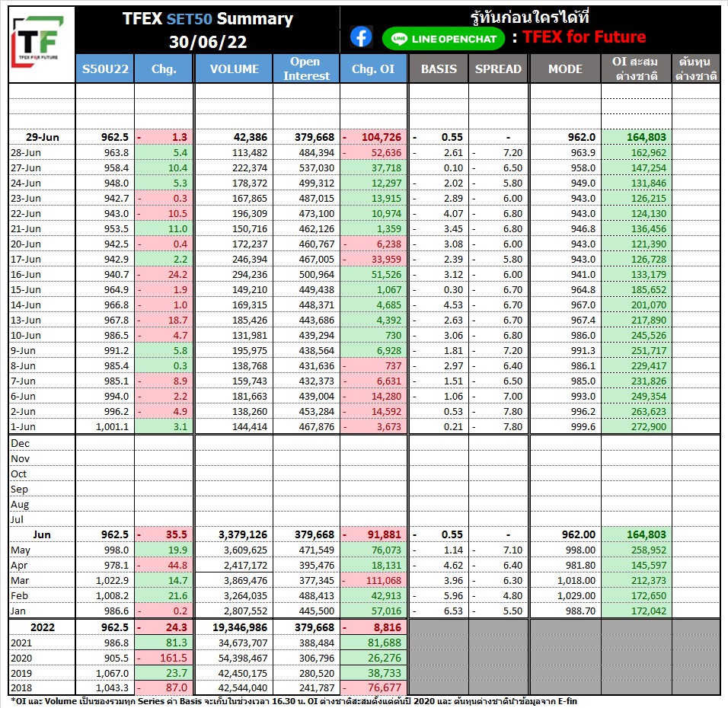
Task: Click the Apr monthly row label
Action: [x=19, y=566]
